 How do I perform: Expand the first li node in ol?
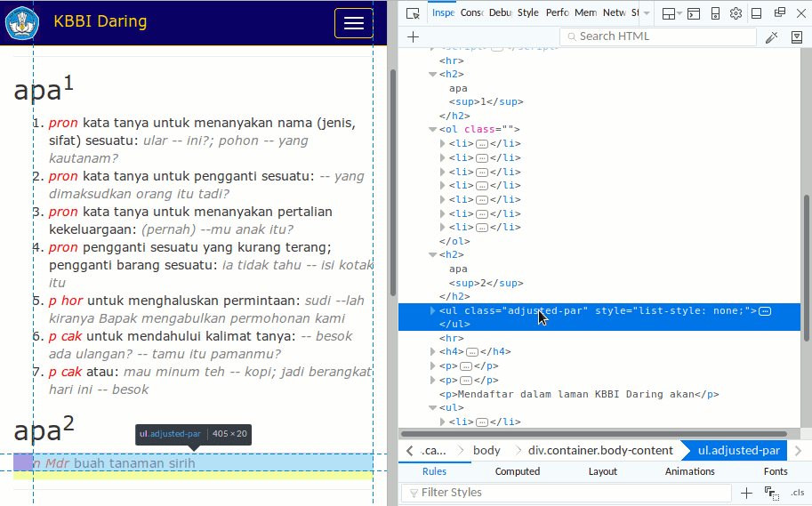pyautogui.click(x=442, y=143)
